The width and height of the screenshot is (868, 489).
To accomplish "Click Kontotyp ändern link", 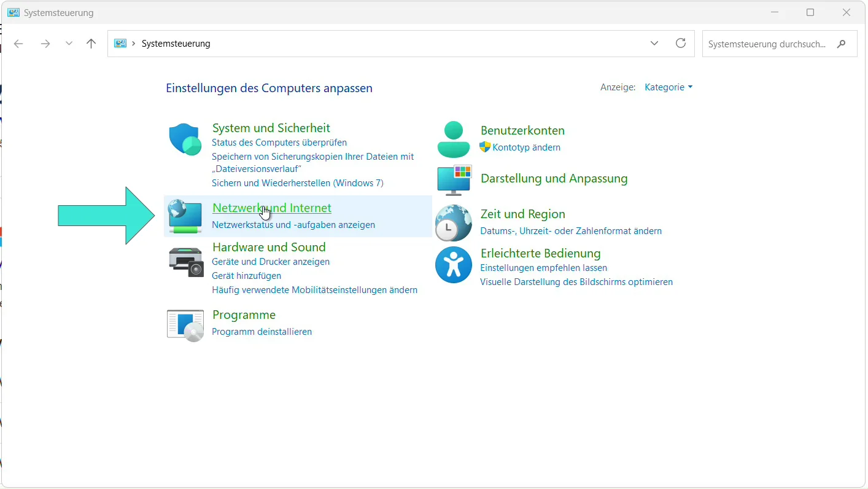I will (x=527, y=147).
